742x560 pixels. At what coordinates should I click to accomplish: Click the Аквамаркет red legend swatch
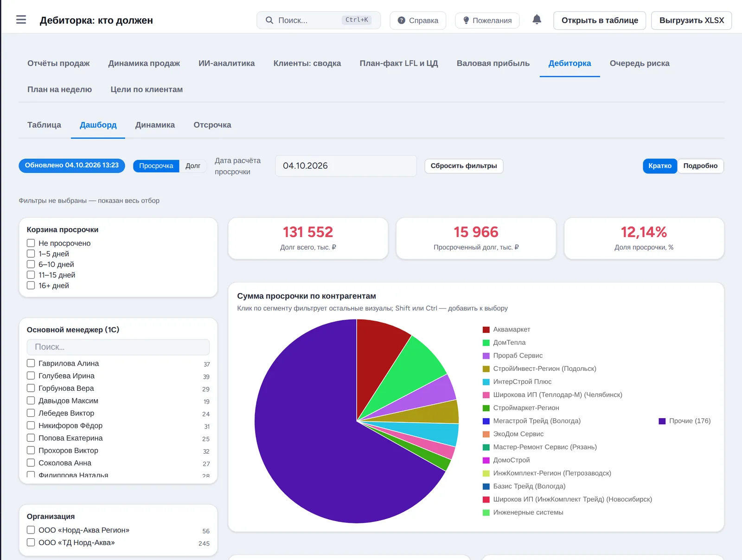[486, 330]
